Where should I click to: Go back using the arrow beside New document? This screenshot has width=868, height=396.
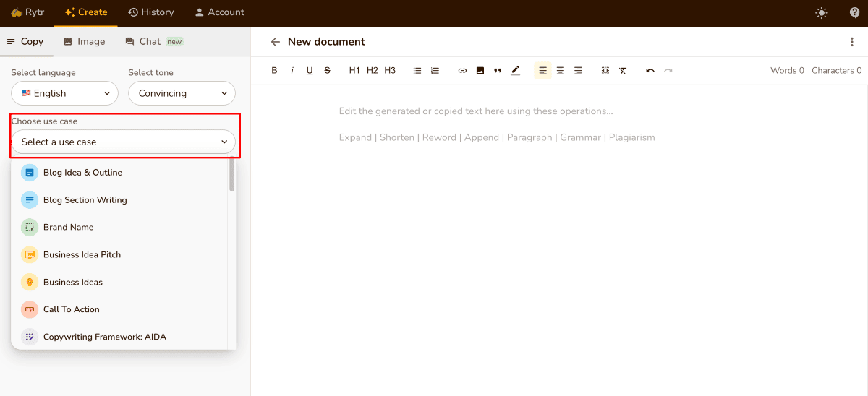tap(275, 42)
